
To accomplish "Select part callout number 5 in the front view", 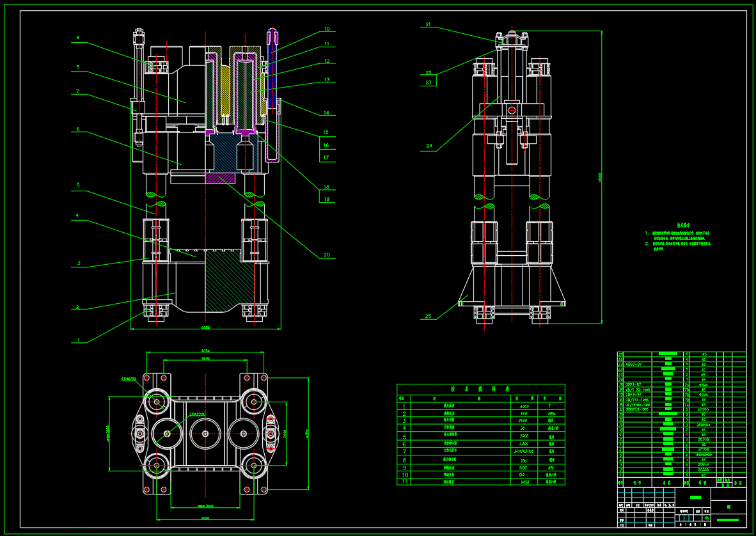I will pos(77,185).
